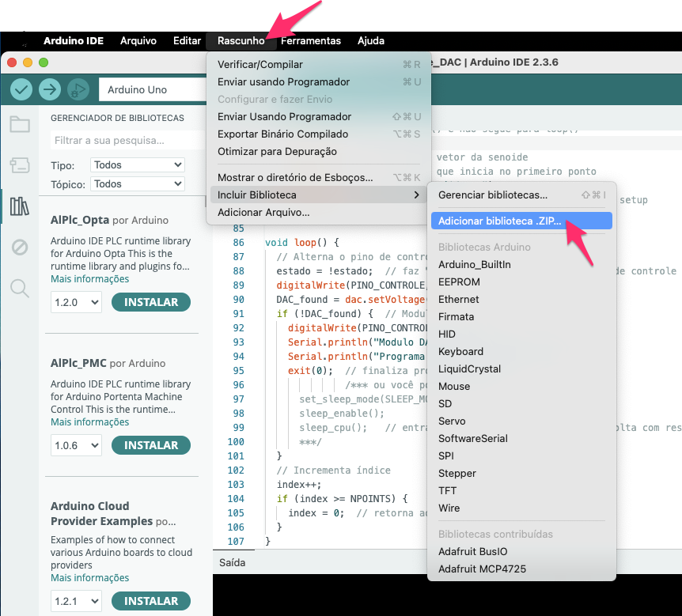Install the AlPlc_PMC library
The height and width of the screenshot is (616, 682).
pos(151,445)
